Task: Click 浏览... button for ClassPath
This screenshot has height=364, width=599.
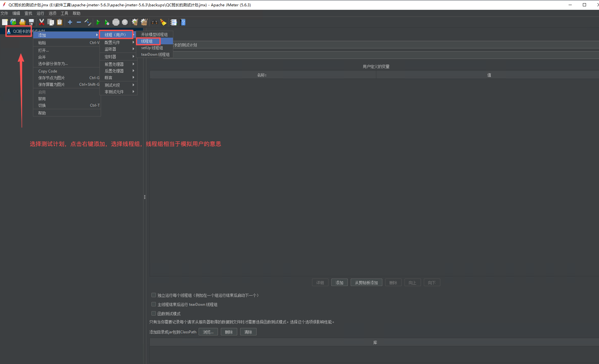Action: click(208, 332)
